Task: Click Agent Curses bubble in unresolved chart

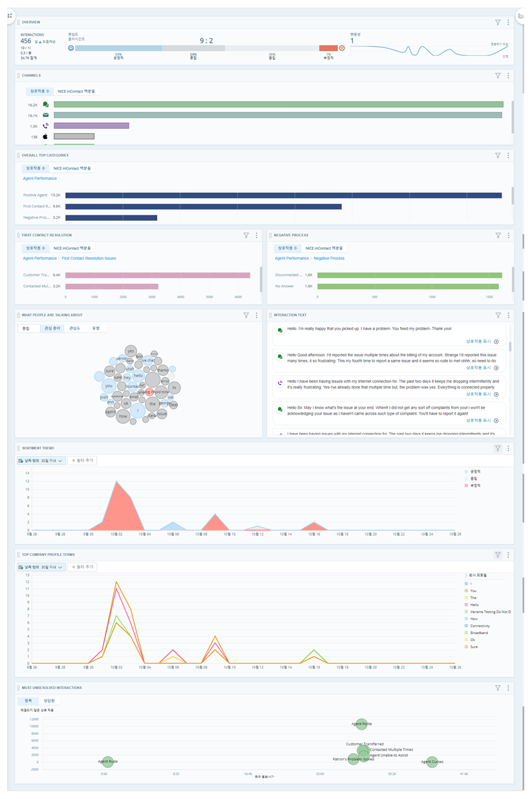Action: pos(431,762)
